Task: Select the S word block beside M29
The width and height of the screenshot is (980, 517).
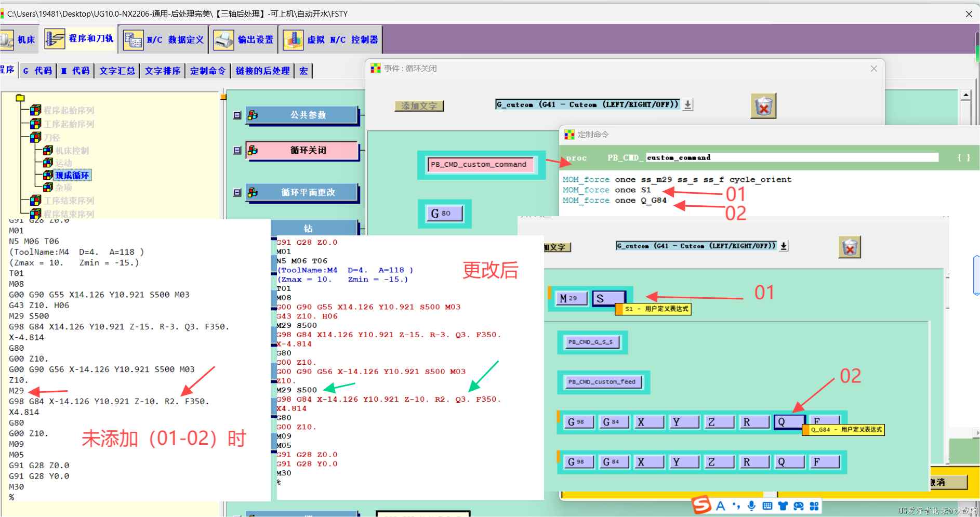Action: pos(608,298)
